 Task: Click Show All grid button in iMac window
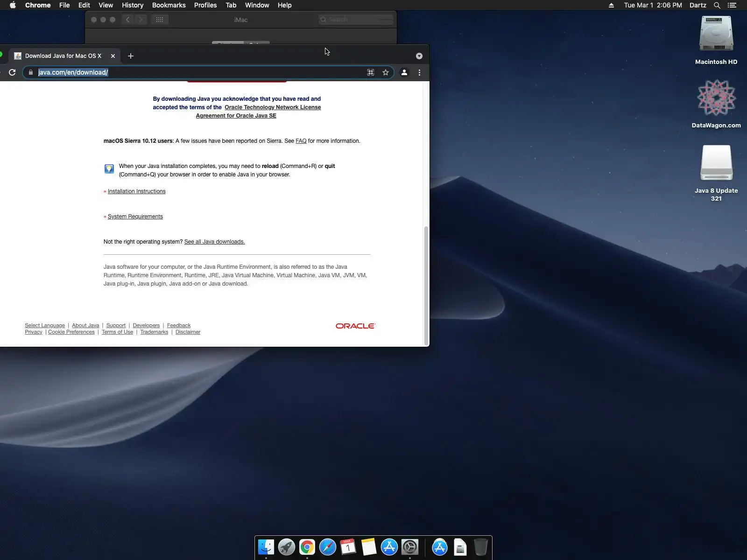tap(160, 20)
